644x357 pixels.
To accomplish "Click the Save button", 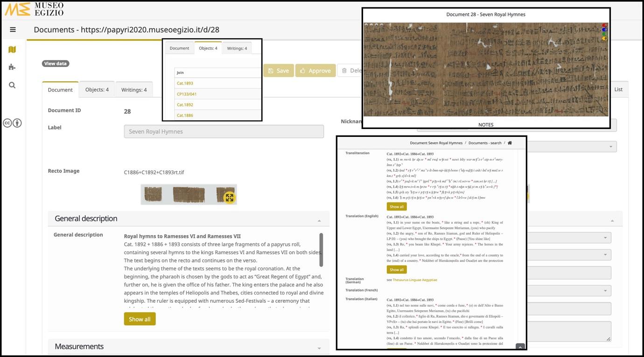I will point(278,71).
